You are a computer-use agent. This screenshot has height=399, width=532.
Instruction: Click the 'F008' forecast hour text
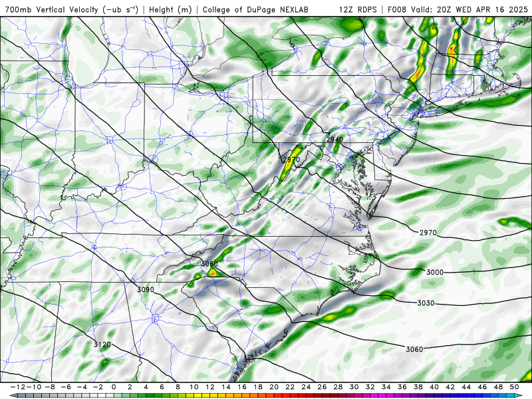(x=398, y=9)
